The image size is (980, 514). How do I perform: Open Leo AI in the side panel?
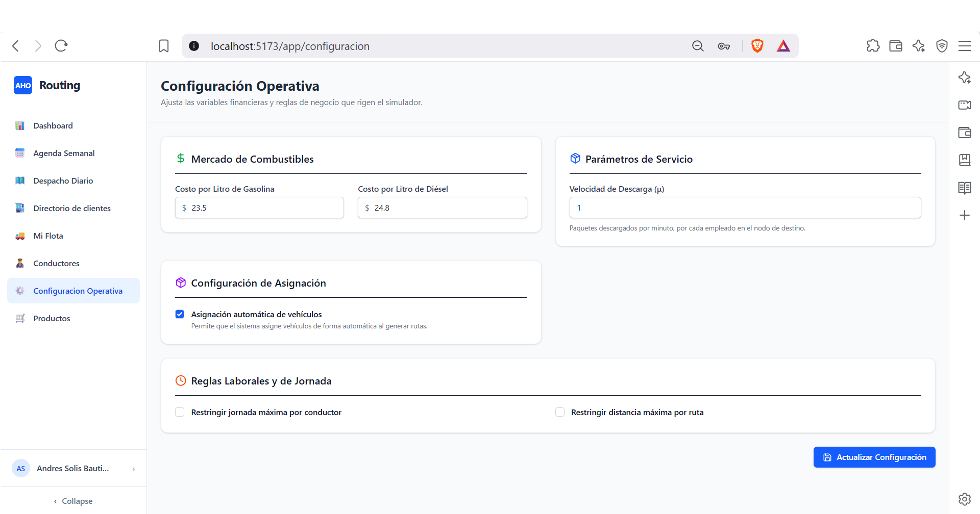(965, 78)
